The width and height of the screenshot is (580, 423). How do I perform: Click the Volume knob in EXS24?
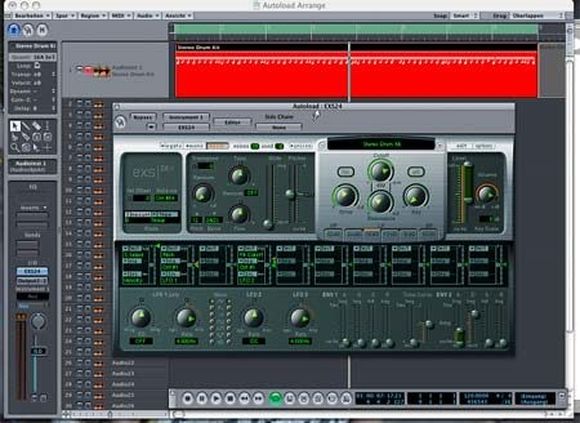point(486,193)
